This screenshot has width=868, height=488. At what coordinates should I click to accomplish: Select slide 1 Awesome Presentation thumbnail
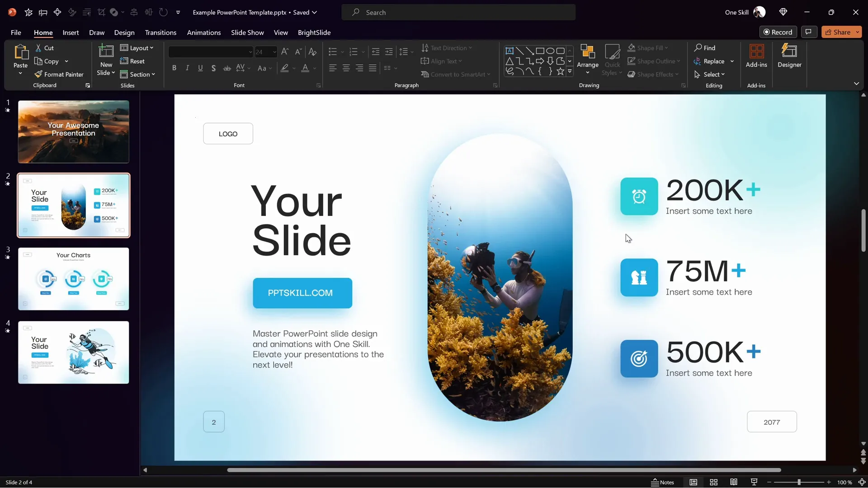(x=74, y=131)
